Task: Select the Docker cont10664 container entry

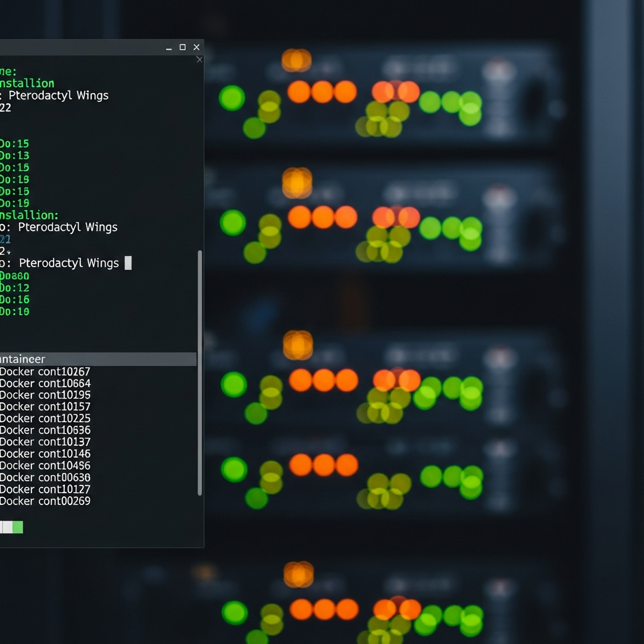Action: tap(44, 384)
